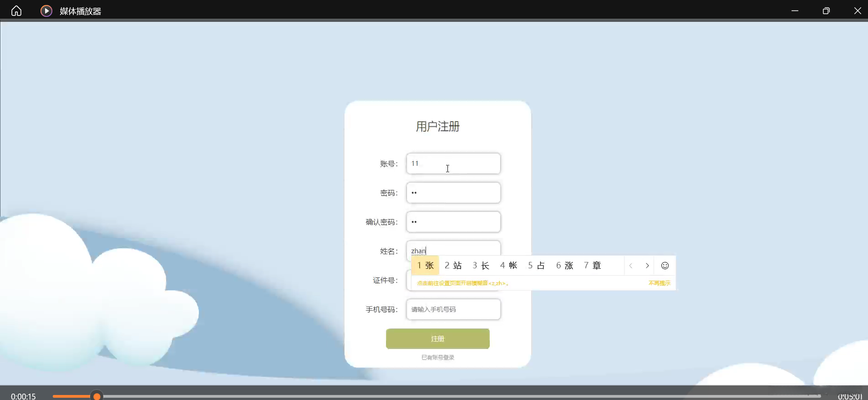This screenshot has height=400, width=868.
Task: Select candidate 1 张
Action: click(425, 266)
